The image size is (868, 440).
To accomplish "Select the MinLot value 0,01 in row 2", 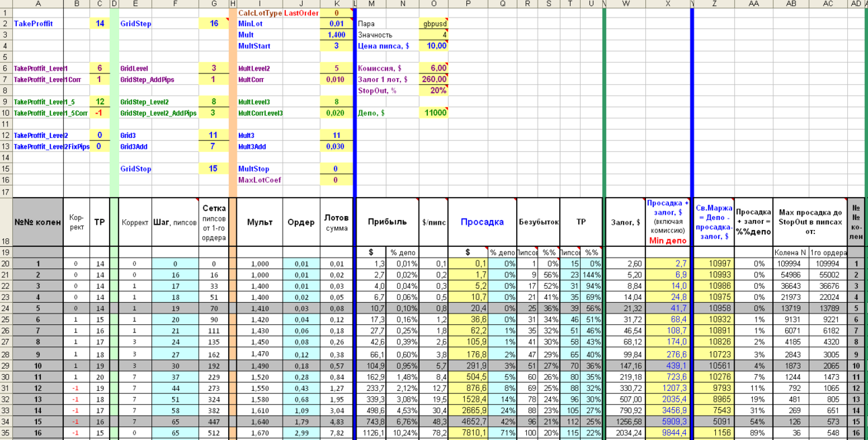I will click(336, 24).
